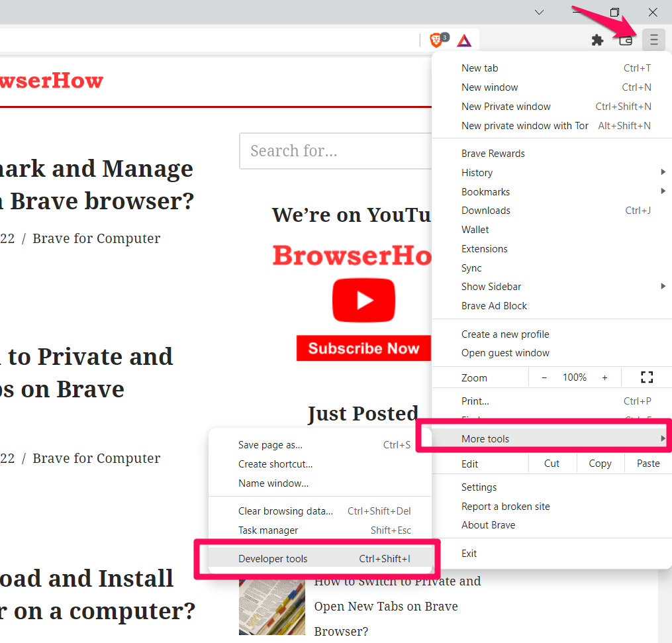Open Settings from the menu
672x643 pixels.
pyautogui.click(x=552, y=487)
